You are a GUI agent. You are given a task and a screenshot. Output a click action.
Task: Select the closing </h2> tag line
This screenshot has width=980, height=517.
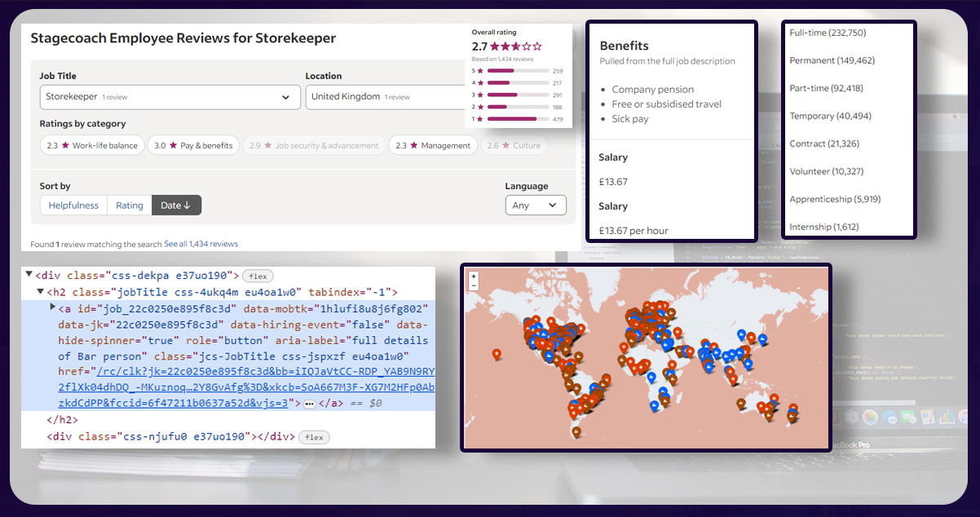(61, 420)
